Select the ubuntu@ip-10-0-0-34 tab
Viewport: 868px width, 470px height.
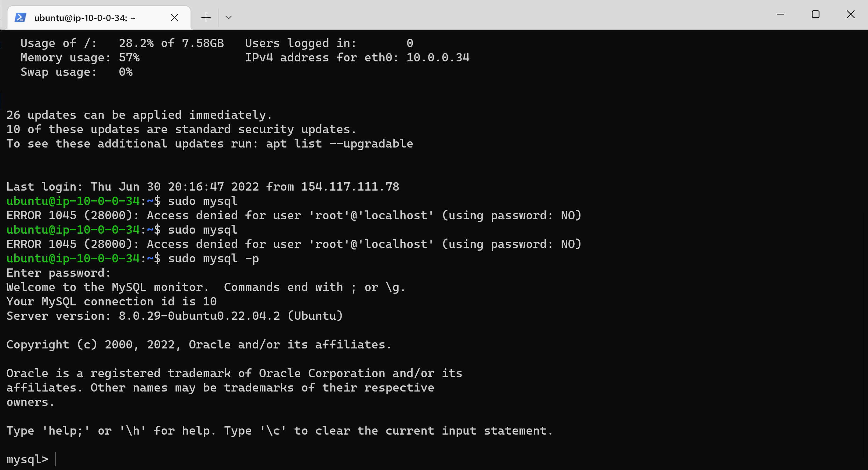point(85,18)
